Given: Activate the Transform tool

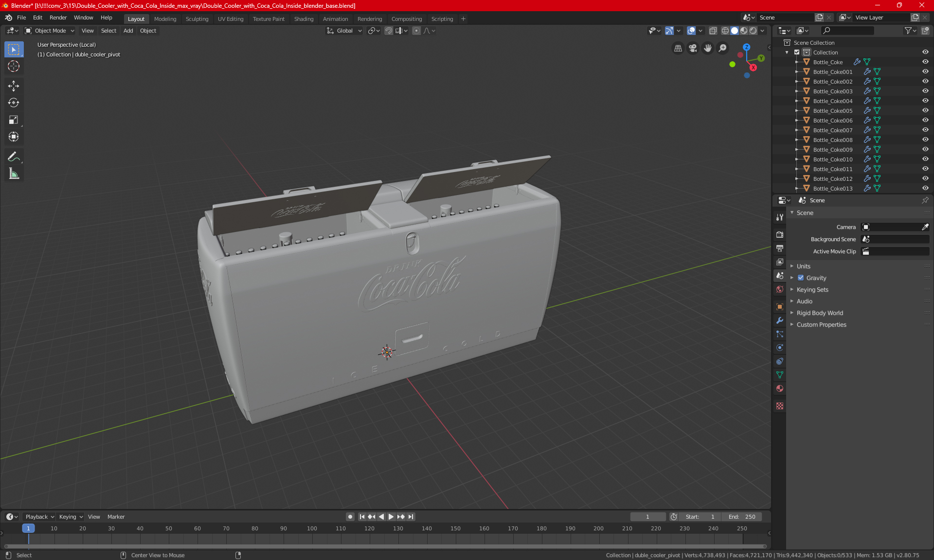Looking at the screenshot, I should [14, 137].
